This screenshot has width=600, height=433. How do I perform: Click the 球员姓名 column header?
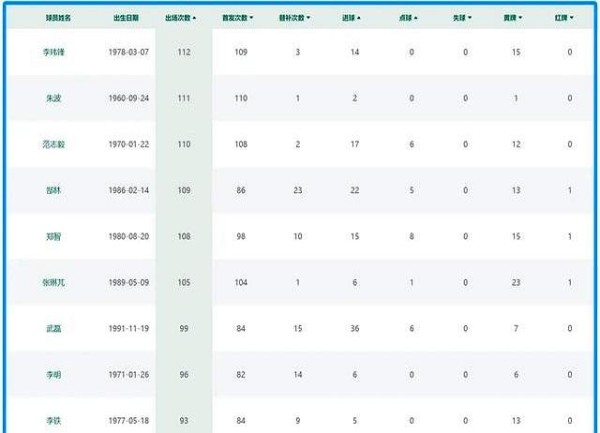click(x=58, y=18)
